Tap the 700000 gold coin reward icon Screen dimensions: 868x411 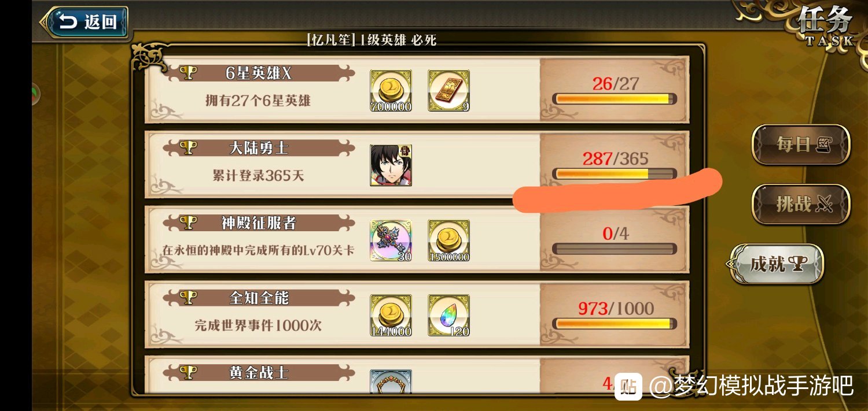(x=391, y=91)
